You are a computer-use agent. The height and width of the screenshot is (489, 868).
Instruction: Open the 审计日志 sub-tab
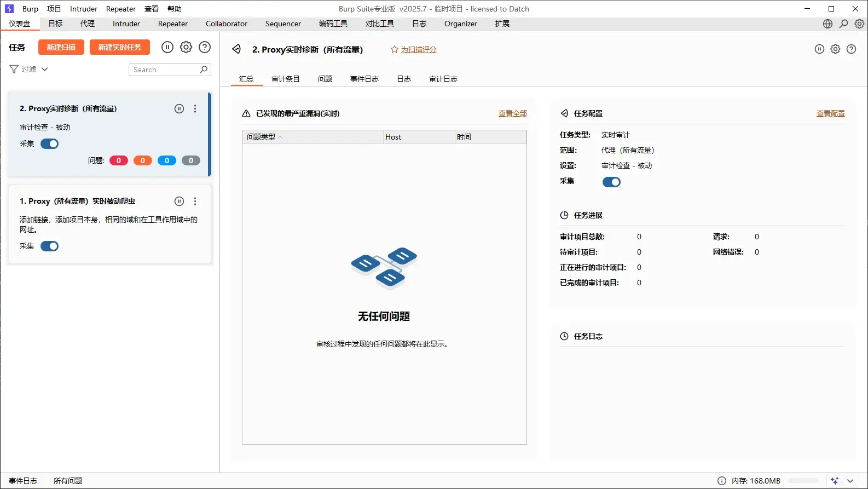click(x=443, y=79)
